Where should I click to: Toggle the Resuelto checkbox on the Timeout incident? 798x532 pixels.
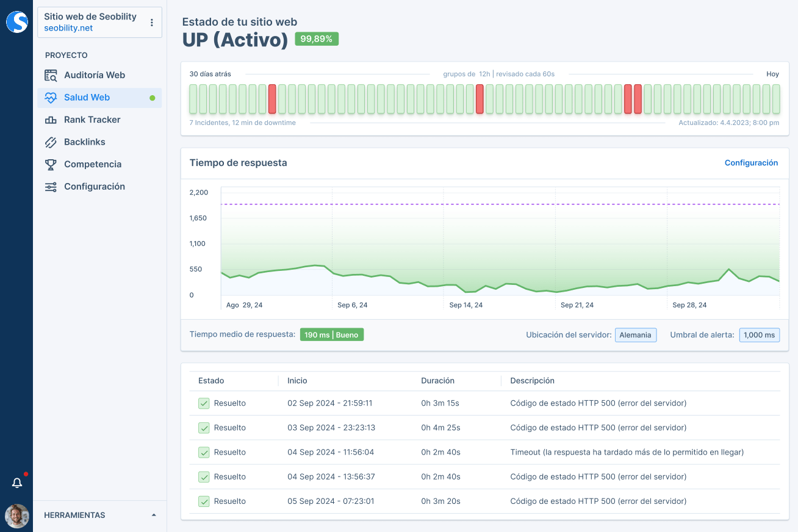[x=204, y=452]
